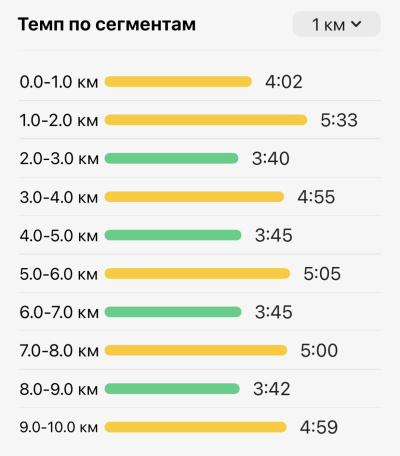
Task: Open the 1 км segment length dropdown
Action: (336, 24)
